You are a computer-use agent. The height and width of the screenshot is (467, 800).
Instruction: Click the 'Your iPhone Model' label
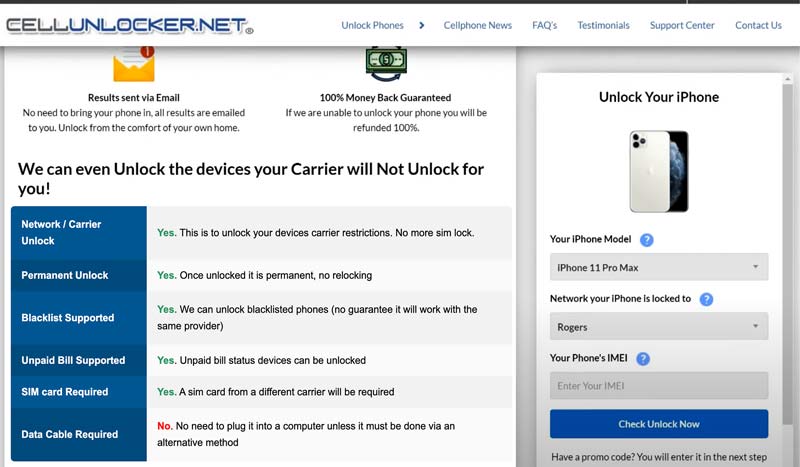click(x=590, y=239)
